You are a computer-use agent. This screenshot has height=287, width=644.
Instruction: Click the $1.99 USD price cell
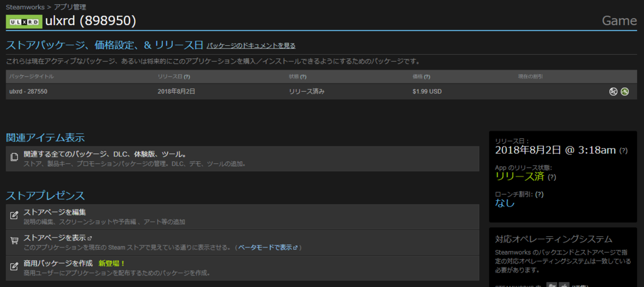pos(427,92)
